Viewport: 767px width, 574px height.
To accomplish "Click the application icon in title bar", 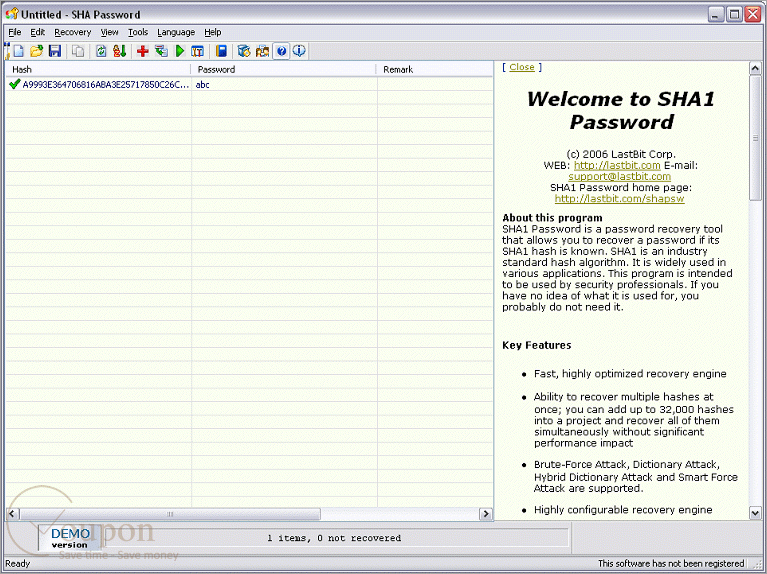I will pos(12,14).
